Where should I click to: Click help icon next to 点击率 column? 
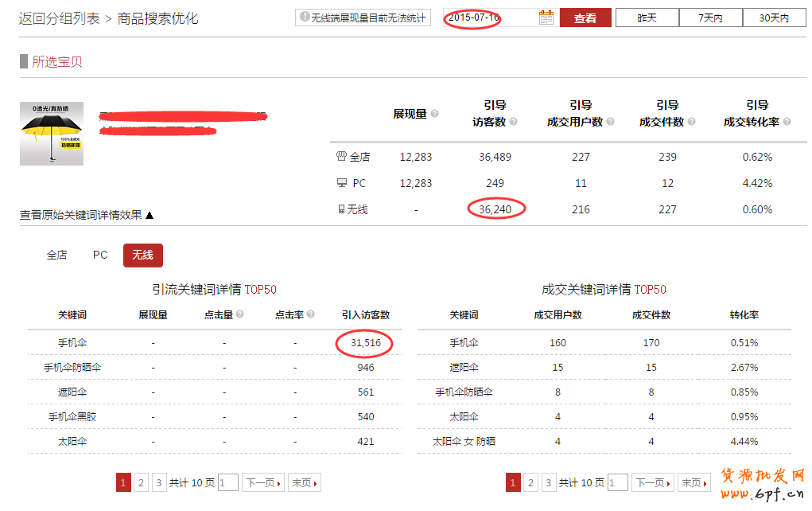[310, 314]
